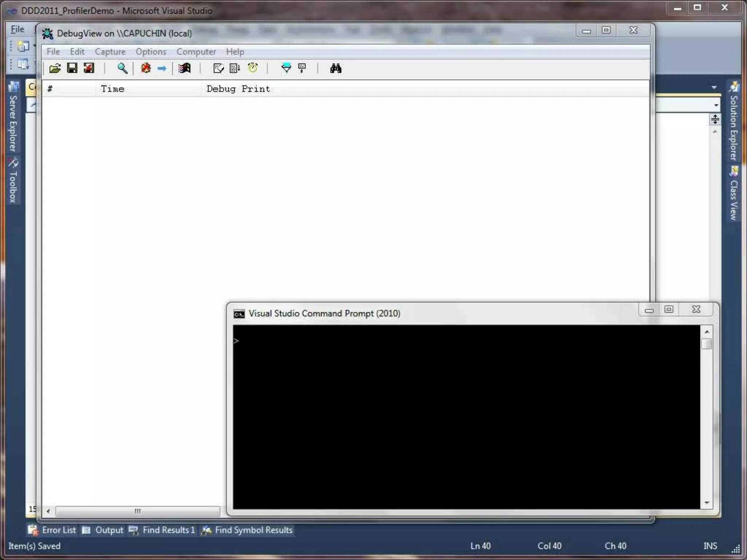Expand the Solution Explorer side panel
Viewport: 747px width, 560px height.
pyautogui.click(x=734, y=121)
